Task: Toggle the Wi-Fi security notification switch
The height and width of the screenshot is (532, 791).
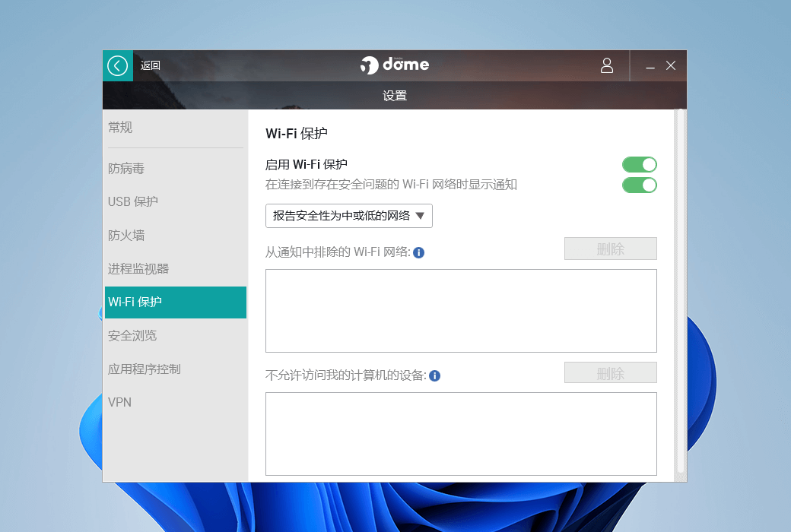Action: coord(639,185)
